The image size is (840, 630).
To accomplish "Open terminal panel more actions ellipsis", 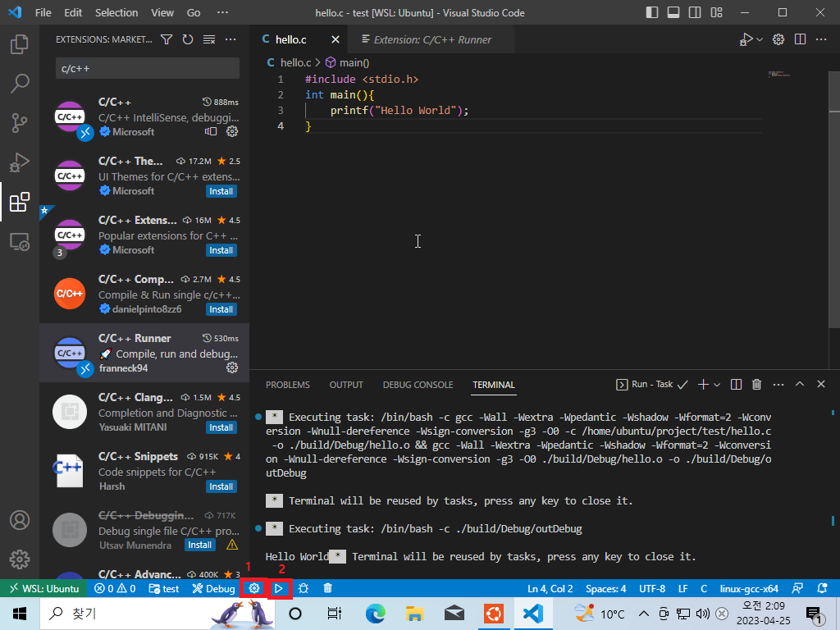I will 778,384.
